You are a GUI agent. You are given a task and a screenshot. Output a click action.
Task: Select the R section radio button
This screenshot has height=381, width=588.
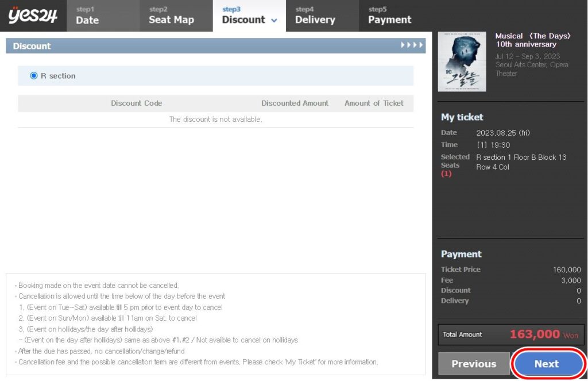(x=34, y=75)
